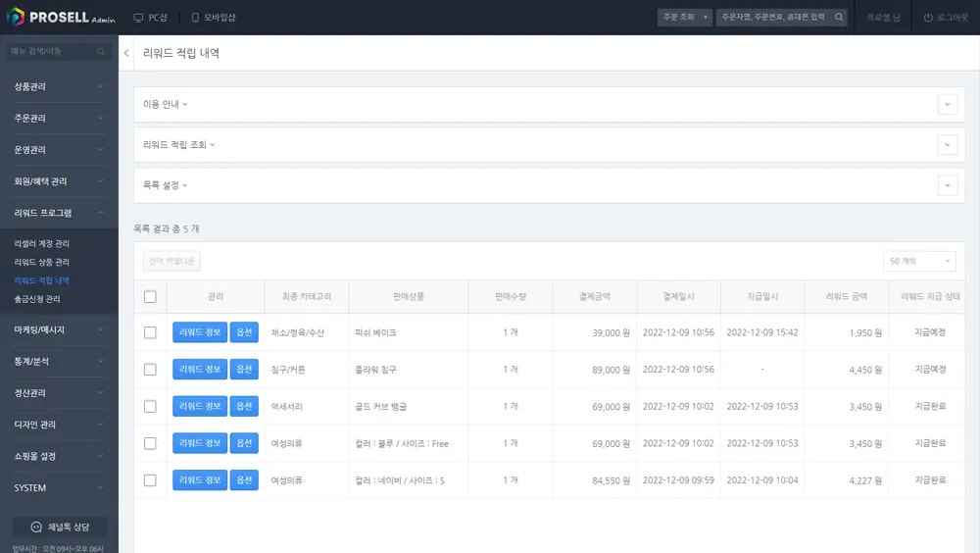Open 채널톡 상담 chat button

click(60, 527)
